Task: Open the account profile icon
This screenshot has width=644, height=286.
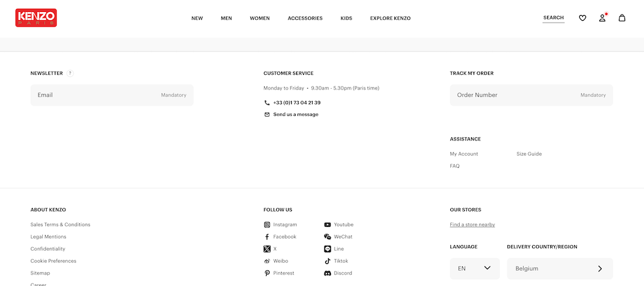Action: pos(602,18)
